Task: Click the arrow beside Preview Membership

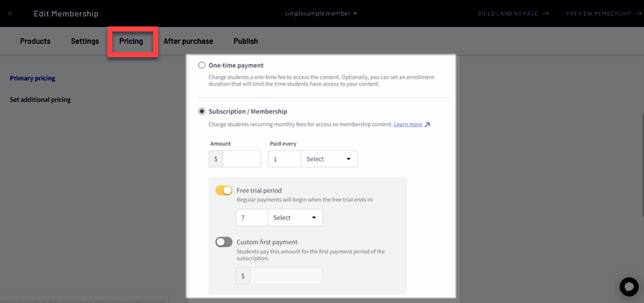Action: 637,14
